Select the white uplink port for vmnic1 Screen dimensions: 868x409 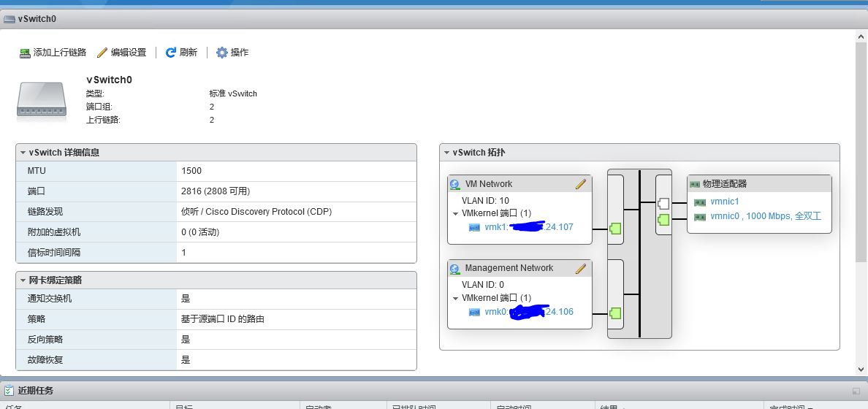(663, 204)
